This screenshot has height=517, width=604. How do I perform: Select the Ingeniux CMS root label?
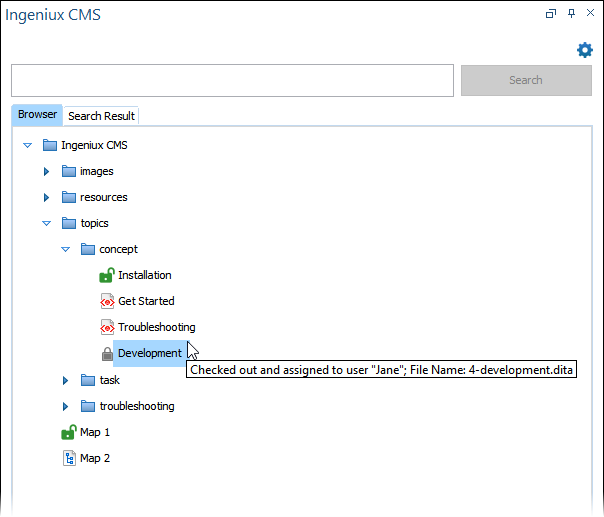pos(94,145)
